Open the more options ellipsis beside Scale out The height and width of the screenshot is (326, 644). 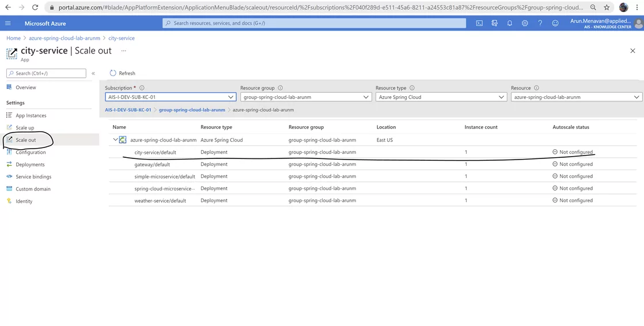tap(124, 51)
